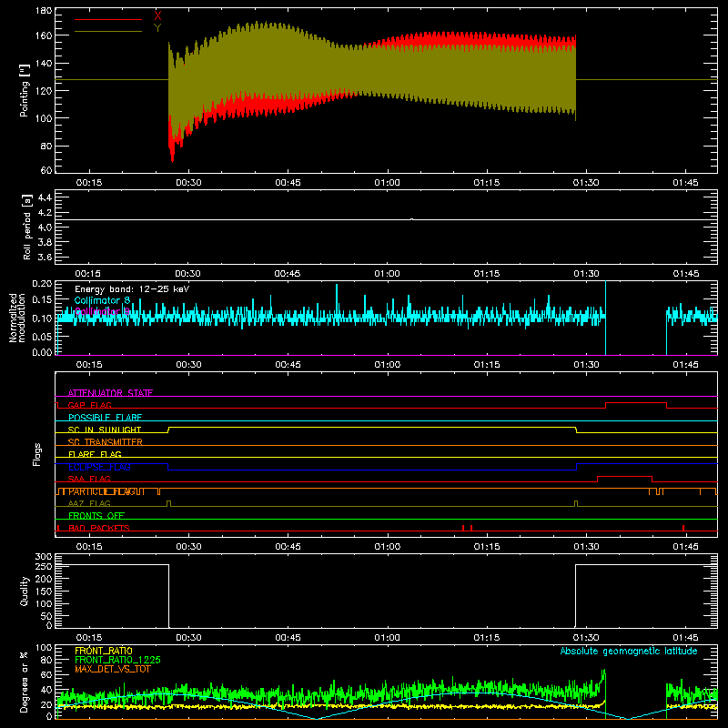Click the olive Y legend line

108,32
